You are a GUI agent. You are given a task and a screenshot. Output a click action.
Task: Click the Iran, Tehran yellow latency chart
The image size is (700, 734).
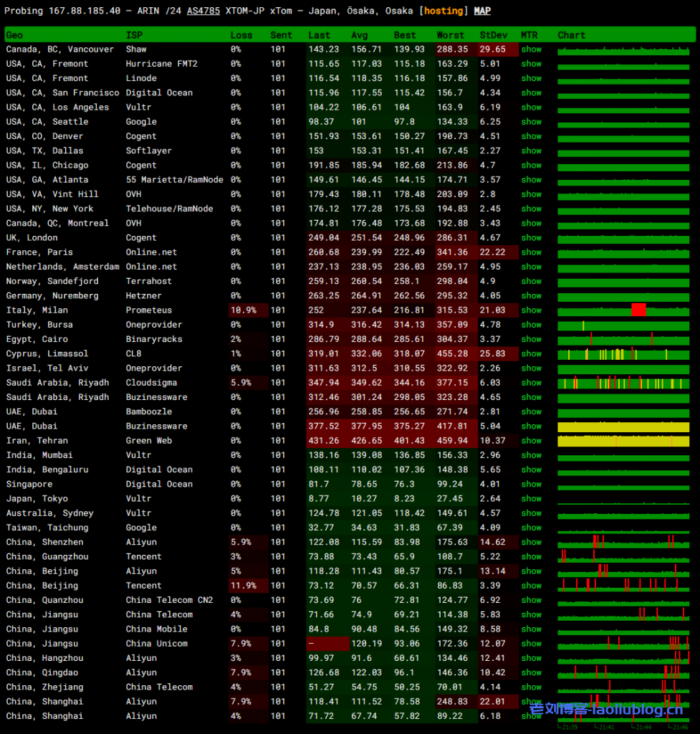click(x=623, y=441)
